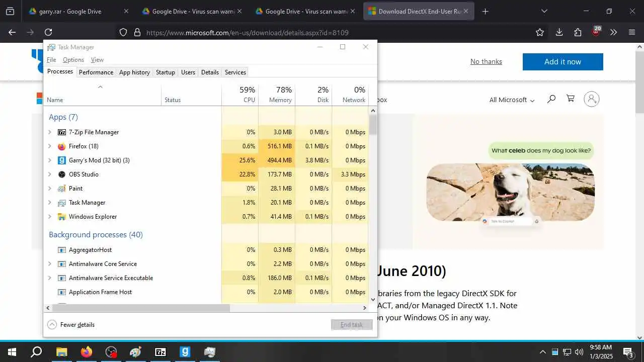Screen dimensions: 644x362
Task: Sort processes by the Memory column
Action: pos(277,95)
